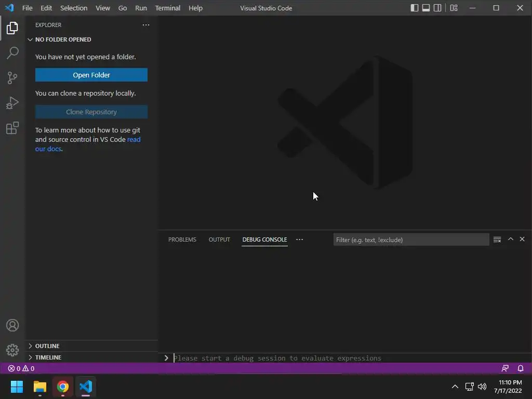Image resolution: width=532 pixels, height=399 pixels.
Task: Click the VS Code taskbar icon
Action: [86, 387]
